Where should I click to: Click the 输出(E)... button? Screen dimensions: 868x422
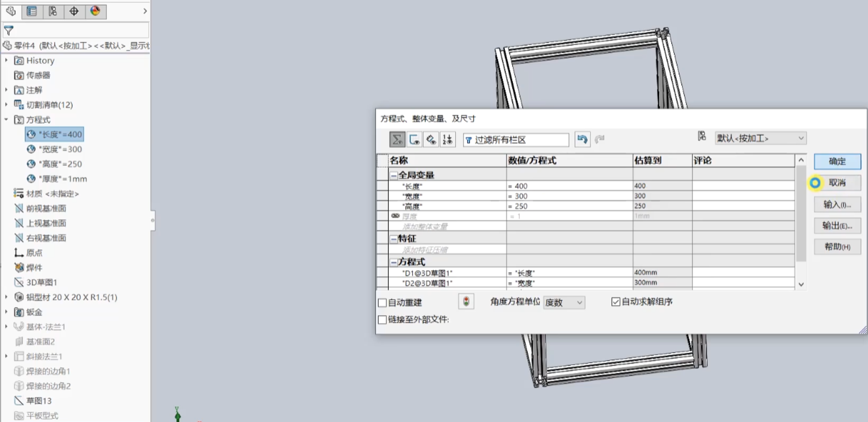pyautogui.click(x=837, y=226)
